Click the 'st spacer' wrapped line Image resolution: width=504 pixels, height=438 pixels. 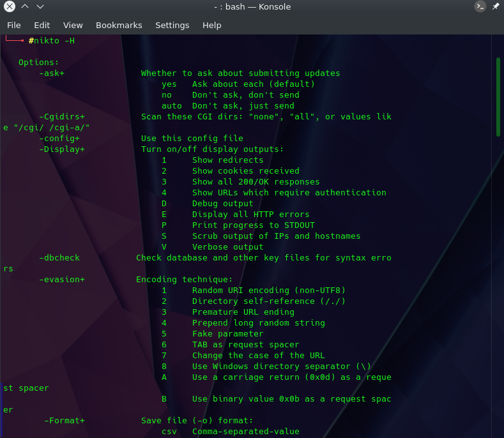pos(26,388)
